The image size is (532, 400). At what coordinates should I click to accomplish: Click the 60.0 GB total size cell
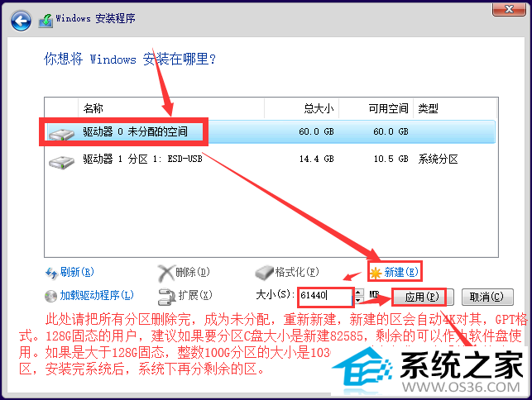(316, 131)
